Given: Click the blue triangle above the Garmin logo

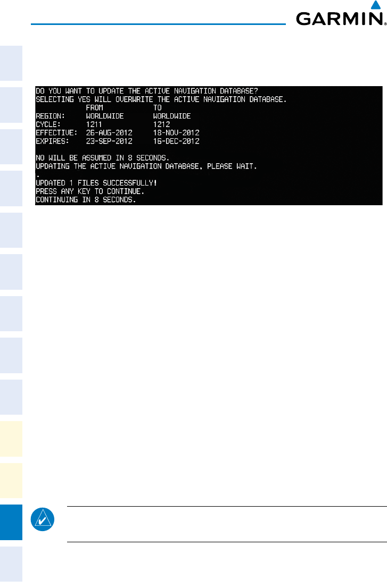Looking at the screenshot, I should pyautogui.click(x=376, y=5).
